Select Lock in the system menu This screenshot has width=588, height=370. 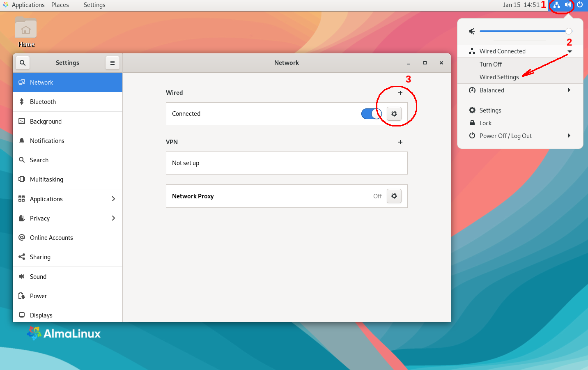[x=485, y=123]
